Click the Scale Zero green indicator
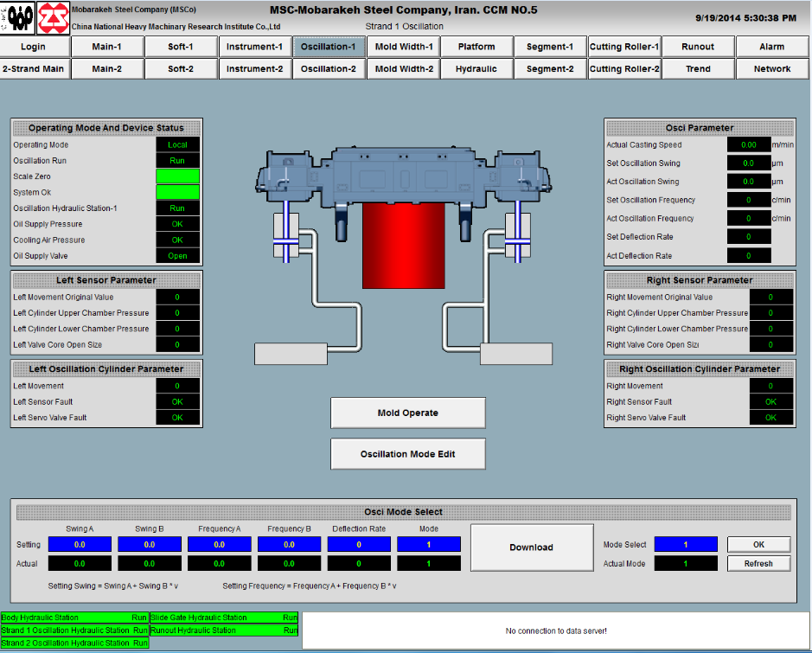The width and height of the screenshot is (812, 653). point(177,176)
